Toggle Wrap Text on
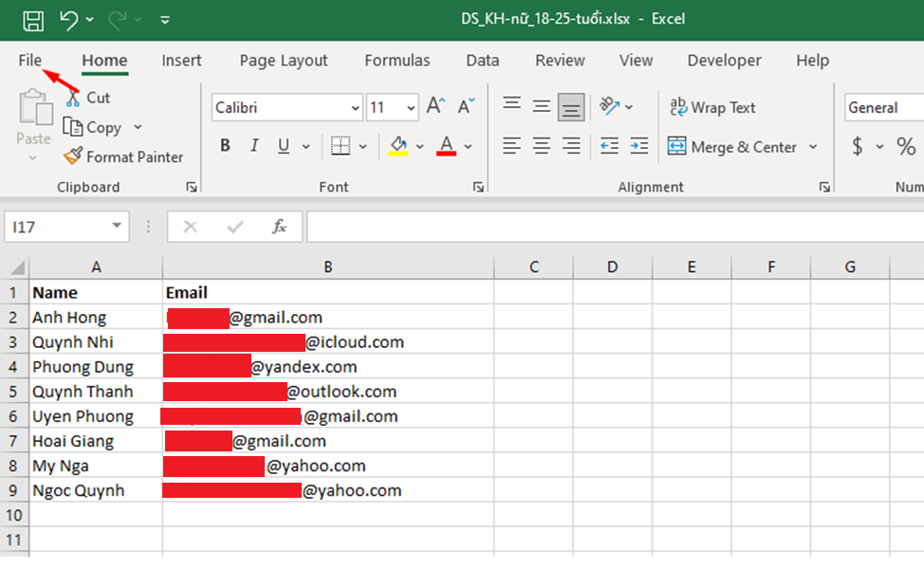Image resolution: width=924 pixels, height=568 pixels. pyautogui.click(x=712, y=107)
